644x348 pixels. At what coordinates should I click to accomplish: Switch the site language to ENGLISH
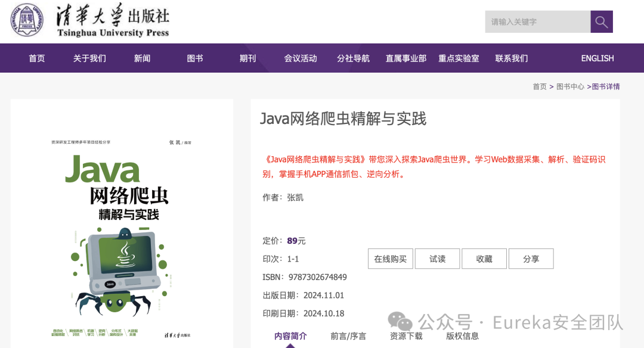pos(597,58)
